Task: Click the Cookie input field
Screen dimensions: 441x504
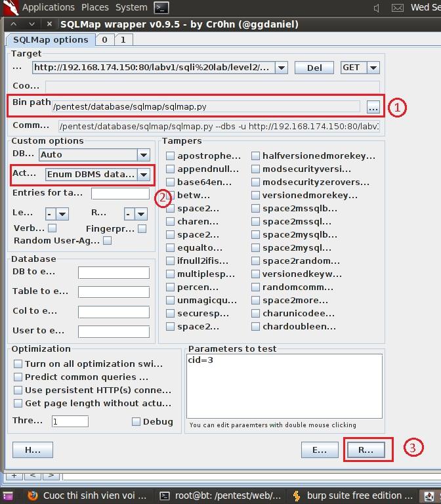Action: (213, 87)
